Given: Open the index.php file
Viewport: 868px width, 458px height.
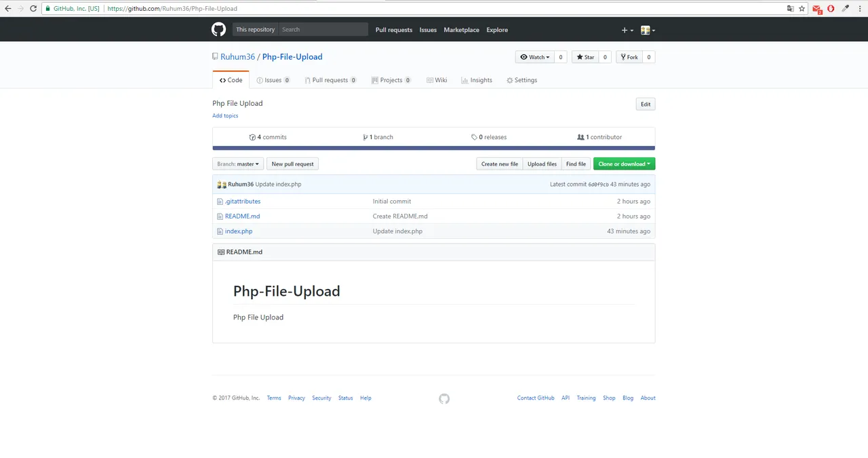Looking at the screenshot, I should [239, 231].
